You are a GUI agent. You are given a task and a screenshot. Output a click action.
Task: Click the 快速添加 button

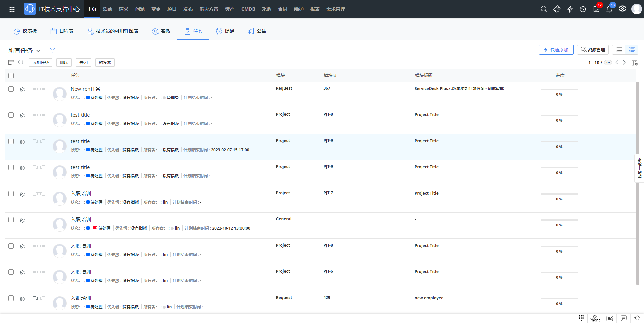(x=556, y=50)
